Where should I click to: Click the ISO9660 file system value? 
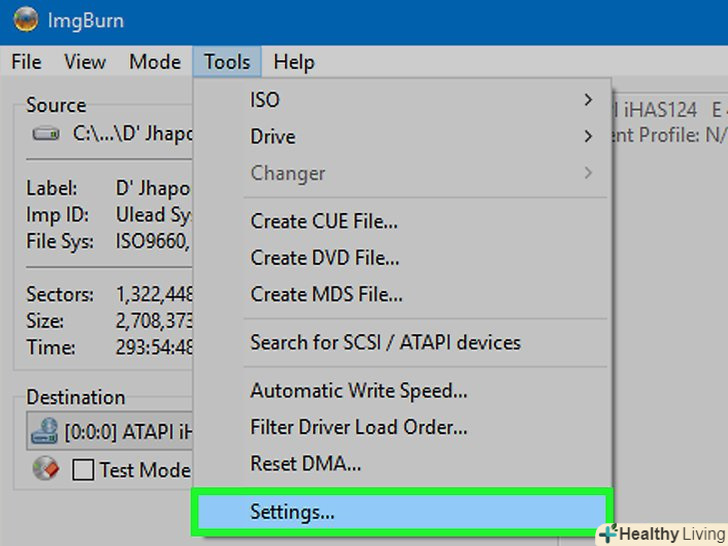pos(154,241)
